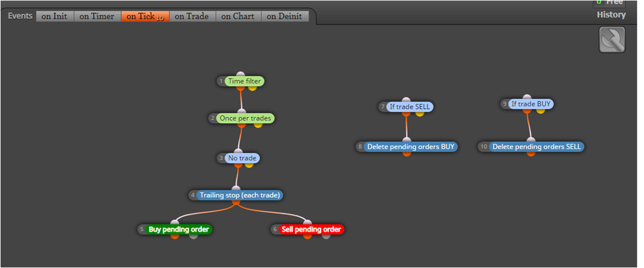The image size is (644, 268).
Task: Click the orange output connector on No trade
Action: click(x=238, y=165)
